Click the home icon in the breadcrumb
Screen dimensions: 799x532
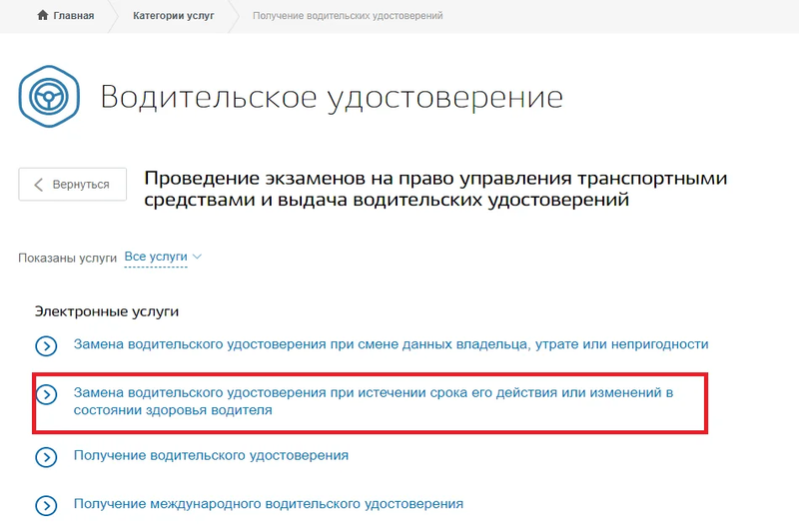41,16
